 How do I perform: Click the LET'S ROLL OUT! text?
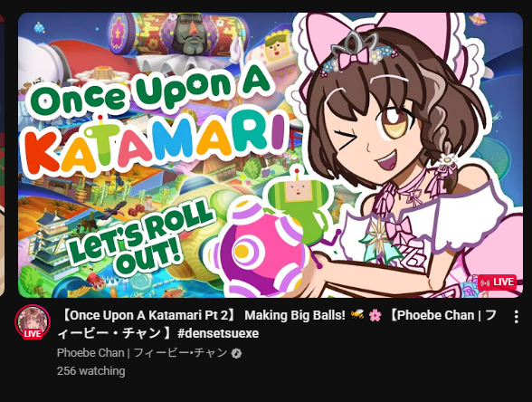click(141, 236)
